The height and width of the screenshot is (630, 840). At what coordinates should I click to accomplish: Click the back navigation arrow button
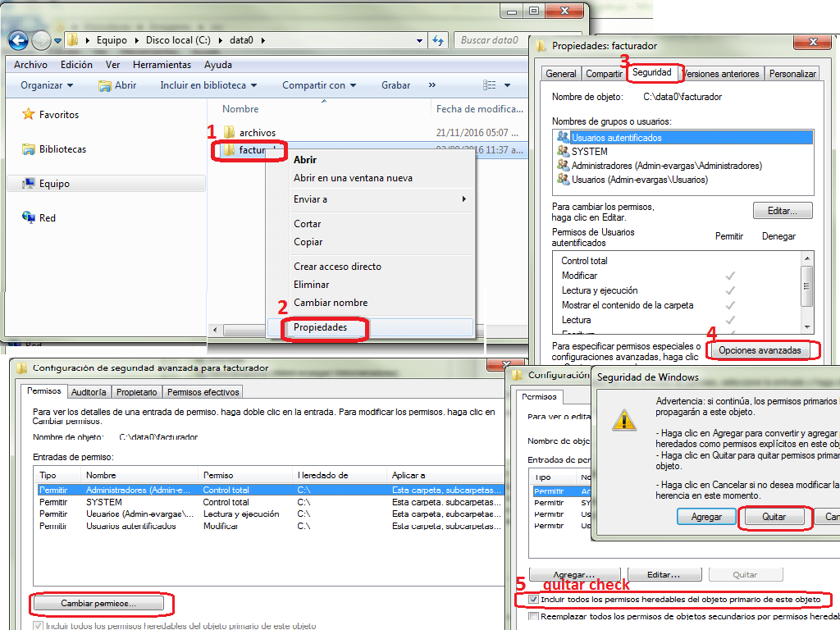(18, 40)
